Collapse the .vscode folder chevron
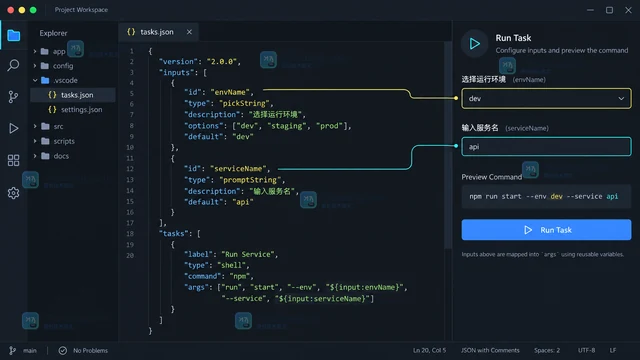 click(x=35, y=80)
